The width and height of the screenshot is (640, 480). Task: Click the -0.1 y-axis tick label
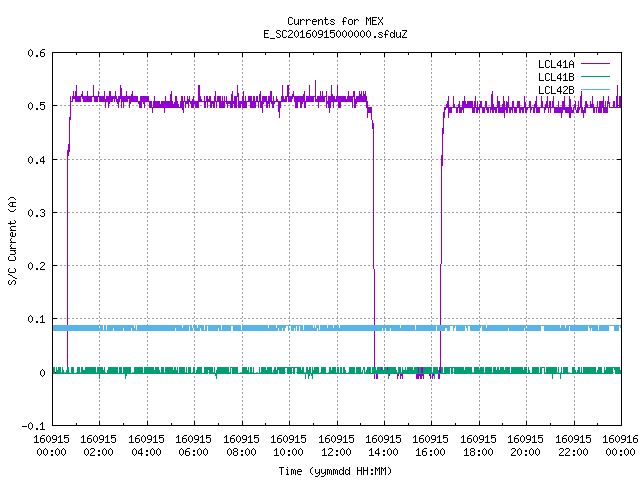point(33,426)
